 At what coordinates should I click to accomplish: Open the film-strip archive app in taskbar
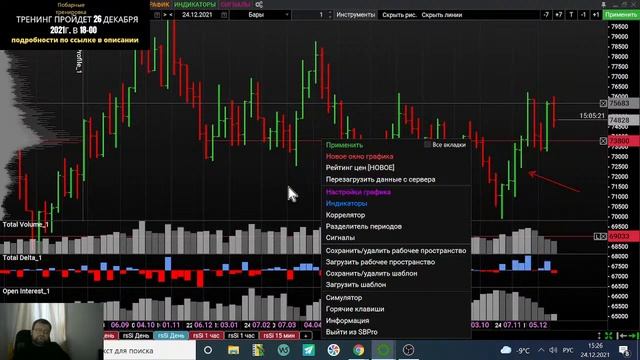tap(258, 350)
